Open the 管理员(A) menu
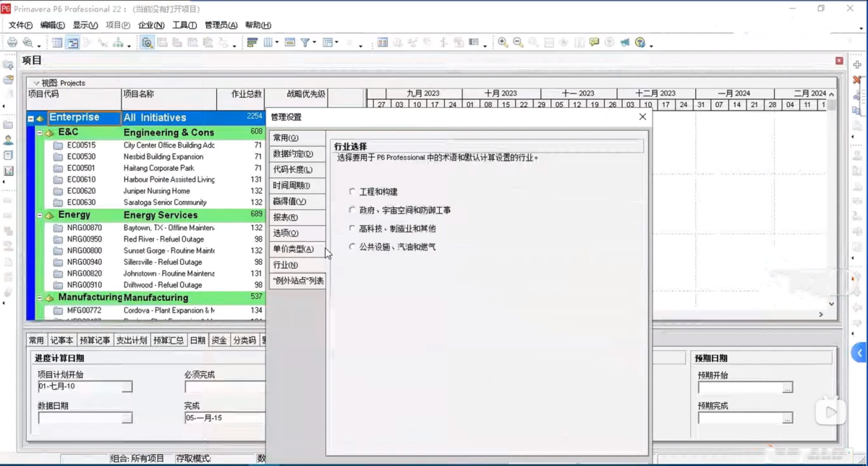 tap(221, 25)
